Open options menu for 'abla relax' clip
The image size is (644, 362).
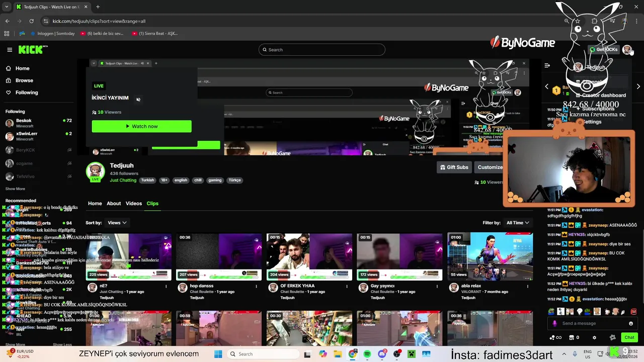click(x=528, y=286)
